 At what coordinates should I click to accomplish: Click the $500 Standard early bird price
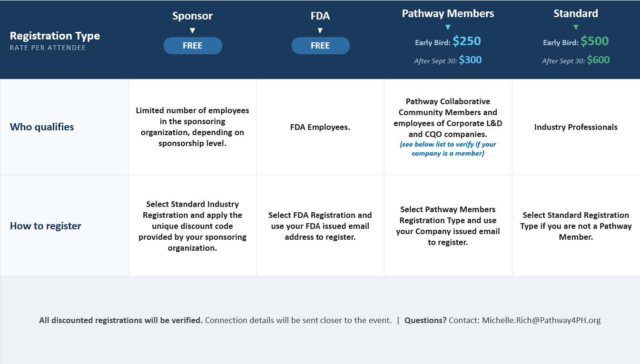[x=595, y=41]
